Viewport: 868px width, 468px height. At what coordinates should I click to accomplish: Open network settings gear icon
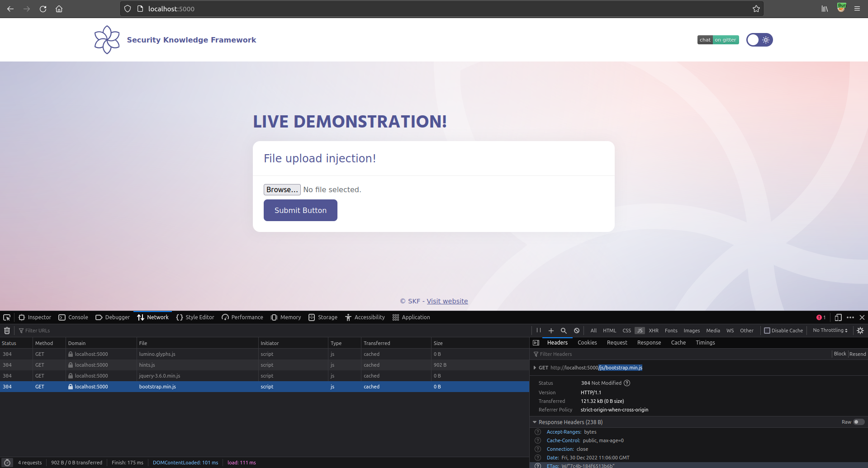(860, 331)
